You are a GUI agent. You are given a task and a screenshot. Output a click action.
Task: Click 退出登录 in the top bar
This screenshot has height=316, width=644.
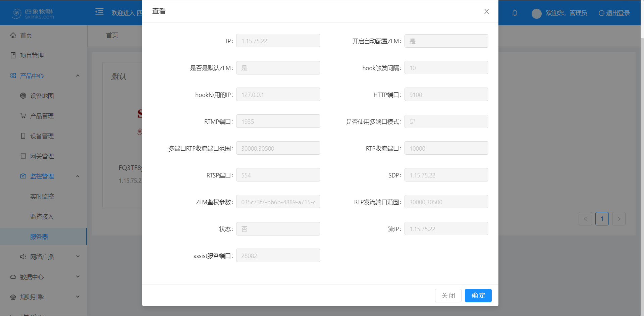618,13
